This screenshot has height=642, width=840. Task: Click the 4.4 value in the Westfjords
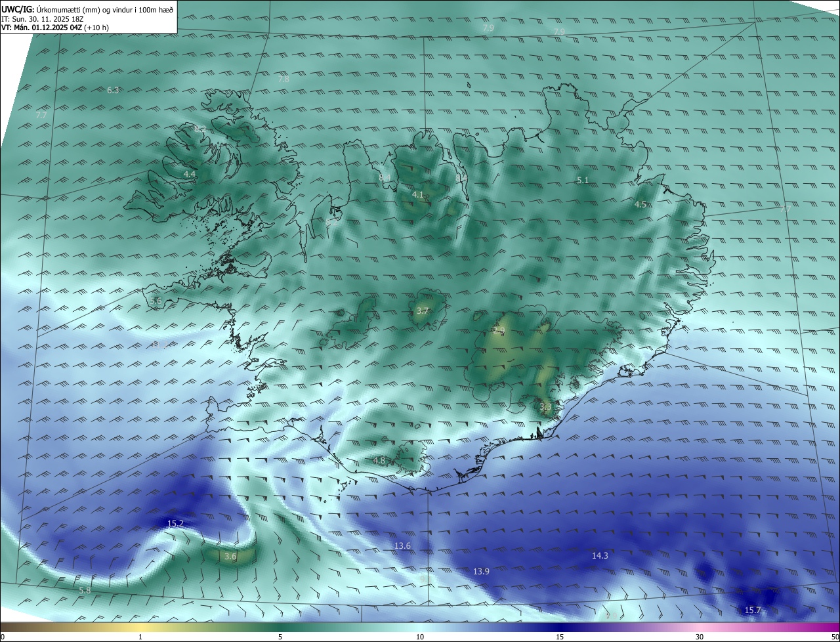point(190,174)
